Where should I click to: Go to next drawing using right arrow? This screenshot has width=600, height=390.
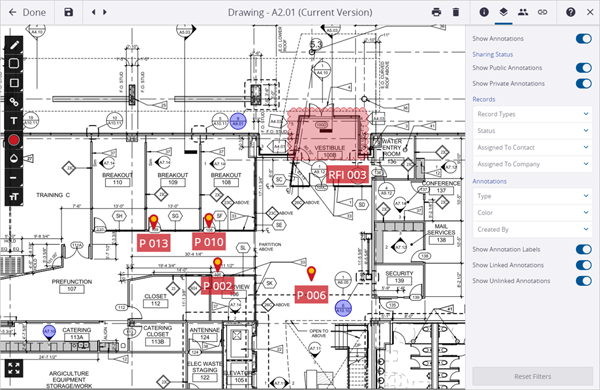105,12
